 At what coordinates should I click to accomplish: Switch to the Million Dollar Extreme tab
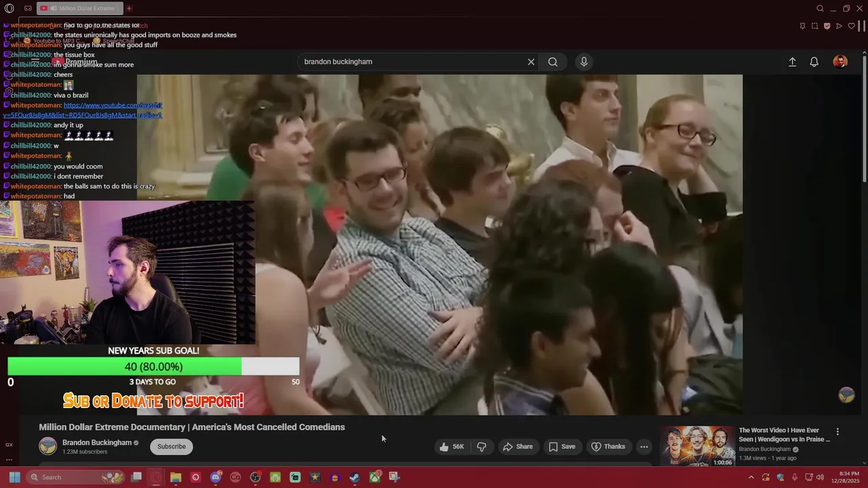click(x=80, y=9)
